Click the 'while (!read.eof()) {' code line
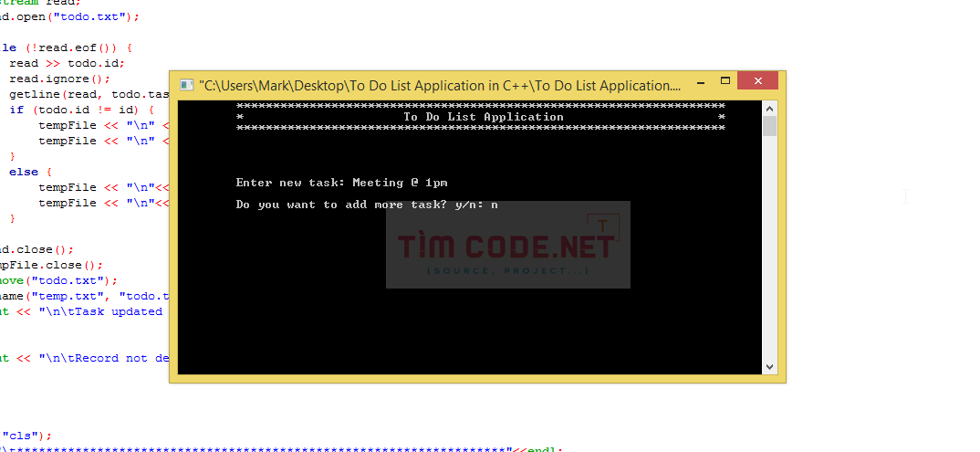 (x=67, y=48)
